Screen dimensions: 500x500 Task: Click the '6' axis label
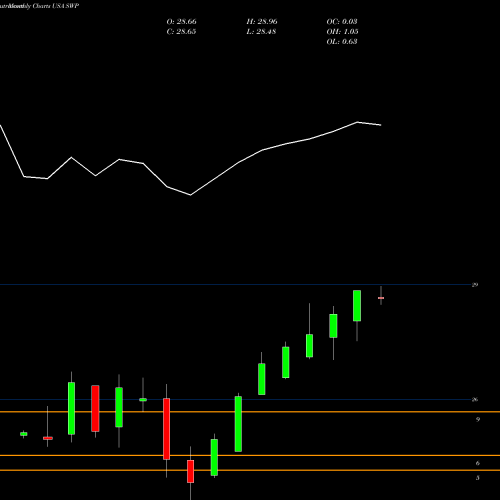(x=478, y=463)
